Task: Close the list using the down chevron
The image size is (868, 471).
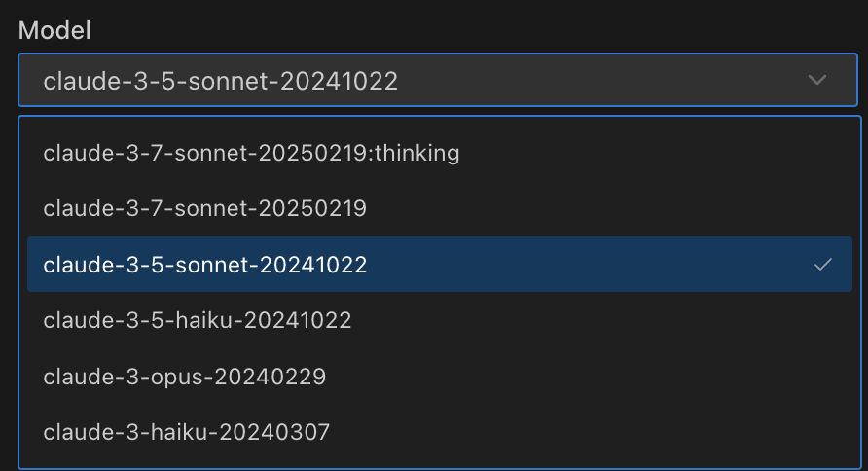Action: point(817,80)
